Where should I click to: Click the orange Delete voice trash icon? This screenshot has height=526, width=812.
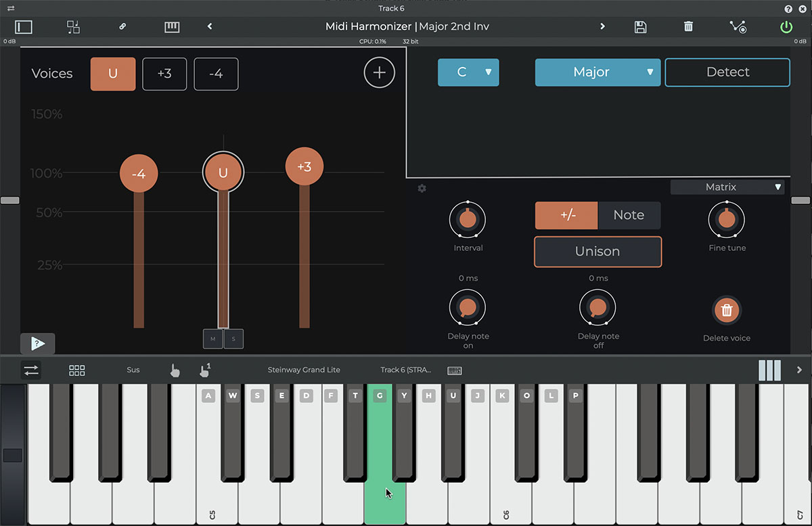click(727, 310)
